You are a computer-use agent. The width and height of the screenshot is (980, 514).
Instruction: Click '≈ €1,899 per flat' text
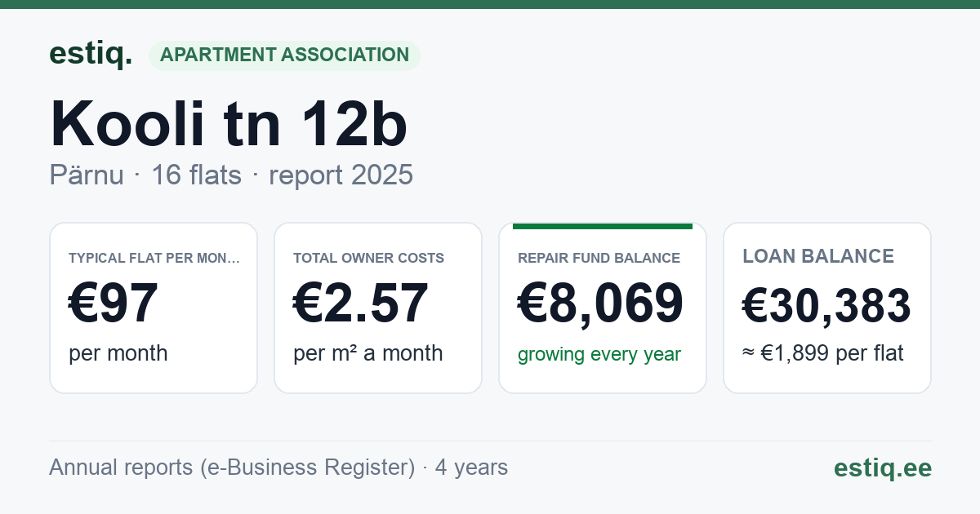[823, 353]
